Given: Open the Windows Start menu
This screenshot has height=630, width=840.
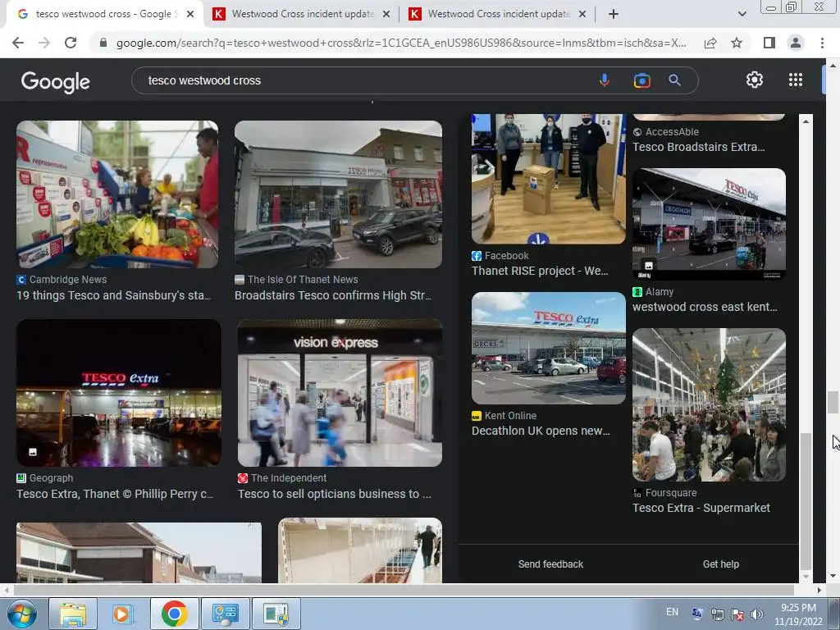Looking at the screenshot, I should (21, 614).
